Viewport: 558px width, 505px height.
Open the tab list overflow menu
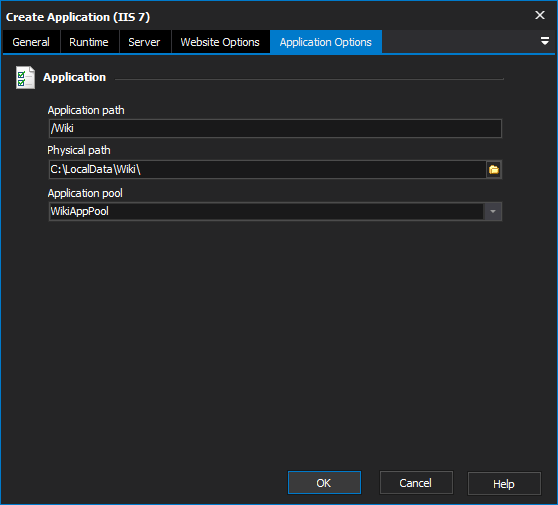tap(544, 41)
